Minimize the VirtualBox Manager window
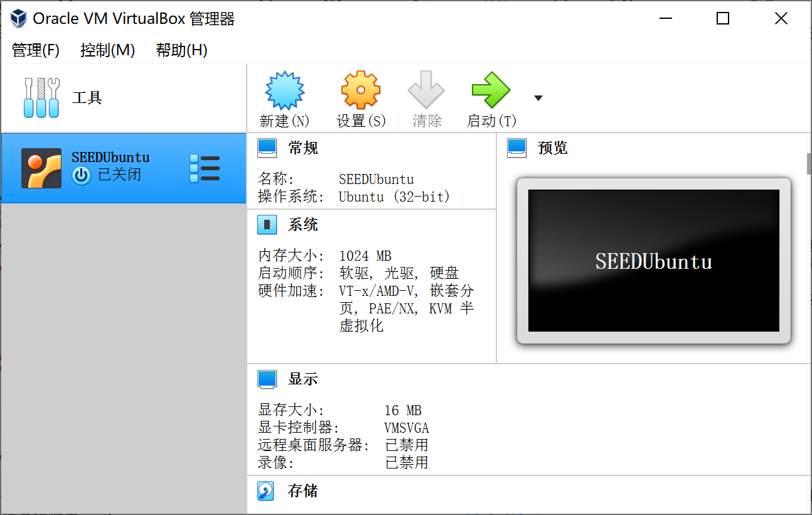This screenshot has width=812, height=515. click(665, 19)
